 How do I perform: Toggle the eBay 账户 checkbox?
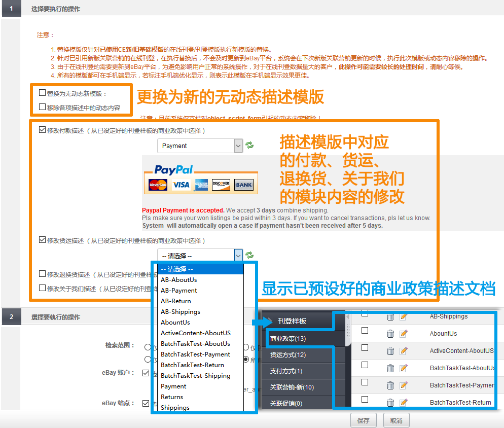(x=146, y=373)
